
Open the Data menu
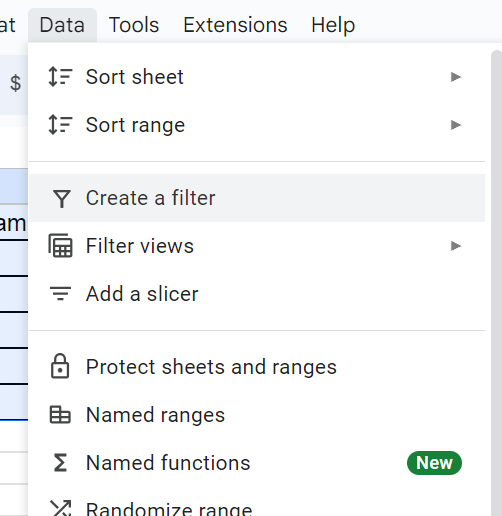pos(62,25)
